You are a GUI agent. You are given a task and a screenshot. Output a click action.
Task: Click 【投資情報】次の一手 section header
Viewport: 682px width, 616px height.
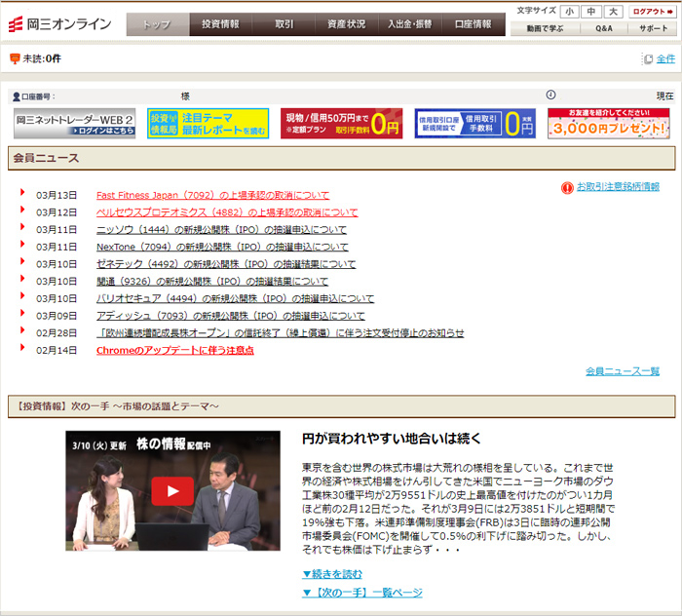coord(341,406)
